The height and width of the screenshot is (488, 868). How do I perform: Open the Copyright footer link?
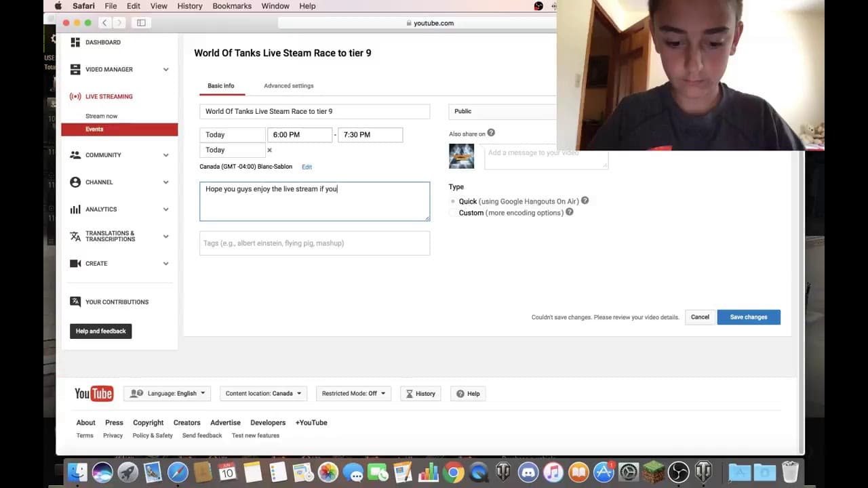pyautogui.click(x=148, y=422)
